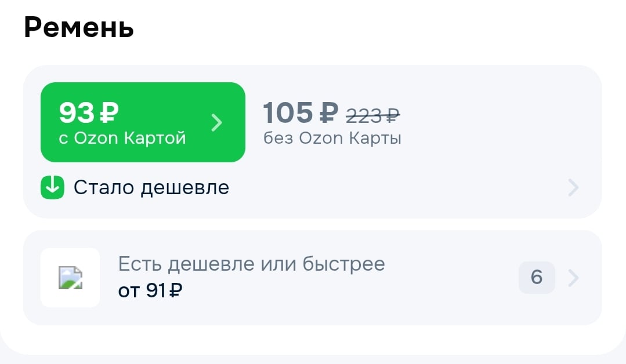Click the 'от 91 ₽' minimum price text

[150, 291]
